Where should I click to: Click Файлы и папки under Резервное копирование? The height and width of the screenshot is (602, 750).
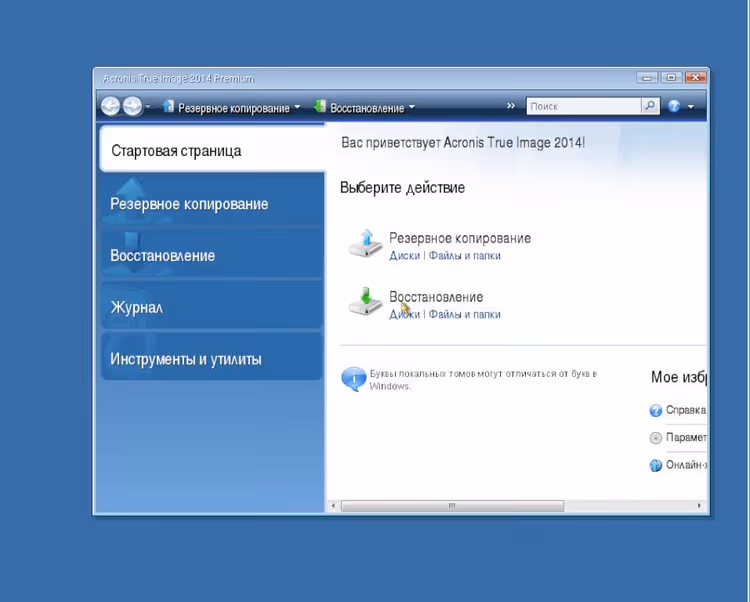point(464,256)
